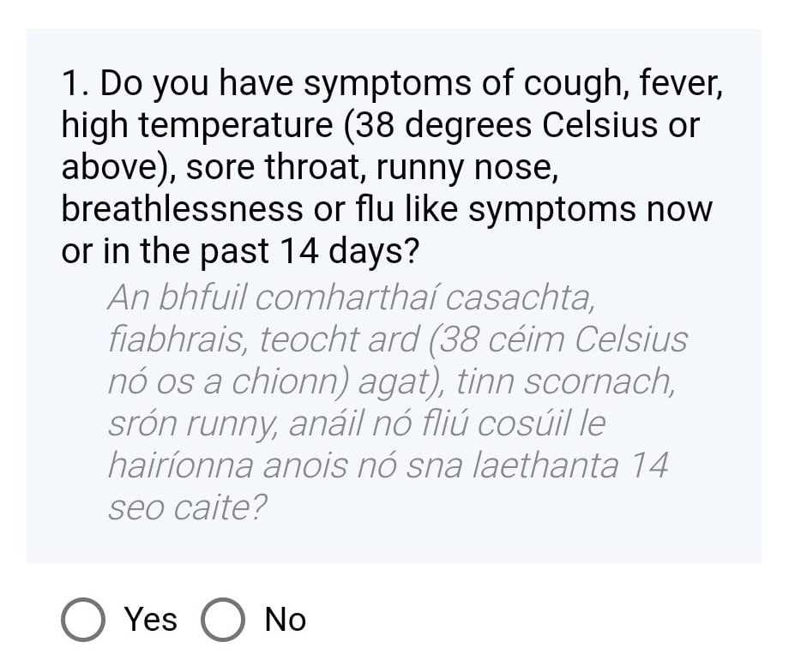
Task: Click the question number '1.'
Action: pyautogui.click(x=77, y=83)
